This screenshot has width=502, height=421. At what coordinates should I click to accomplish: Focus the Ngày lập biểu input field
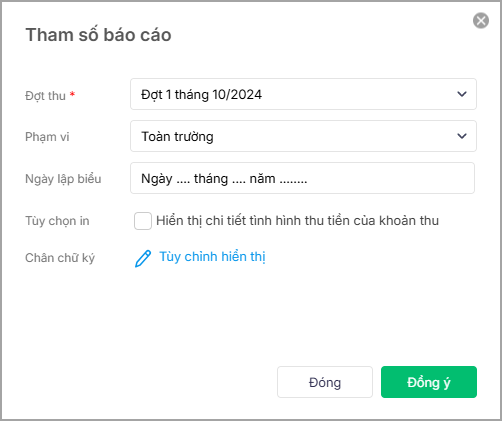click(302, 178)
